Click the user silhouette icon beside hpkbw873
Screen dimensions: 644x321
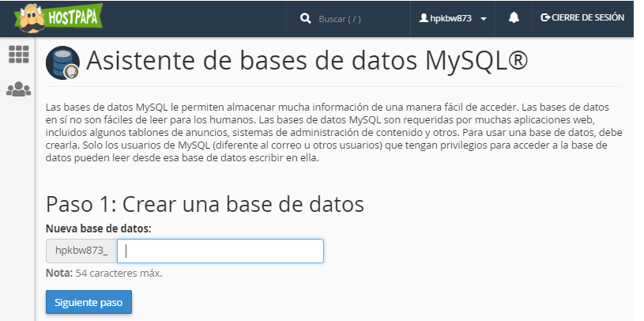pyautogui.click(x=424, y=18)
